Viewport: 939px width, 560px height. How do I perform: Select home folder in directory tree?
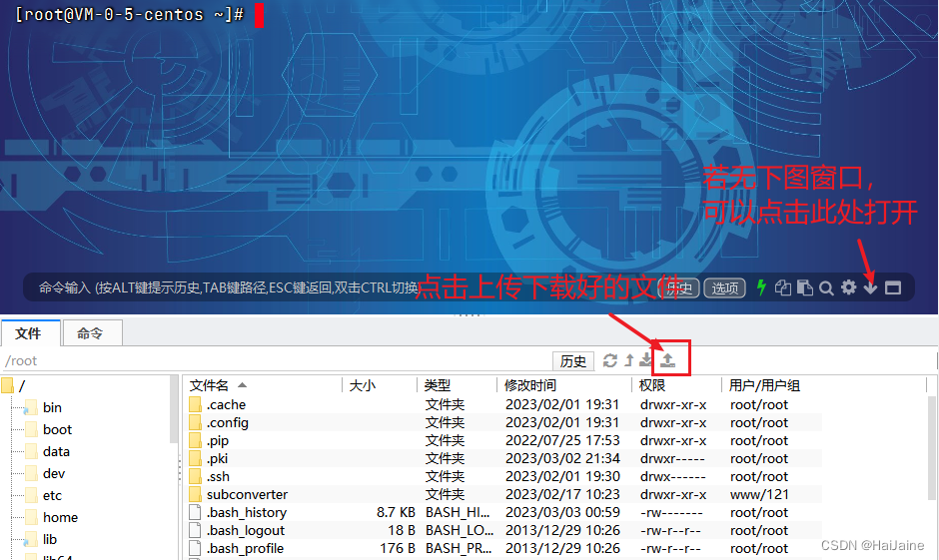tap(60, 517)
